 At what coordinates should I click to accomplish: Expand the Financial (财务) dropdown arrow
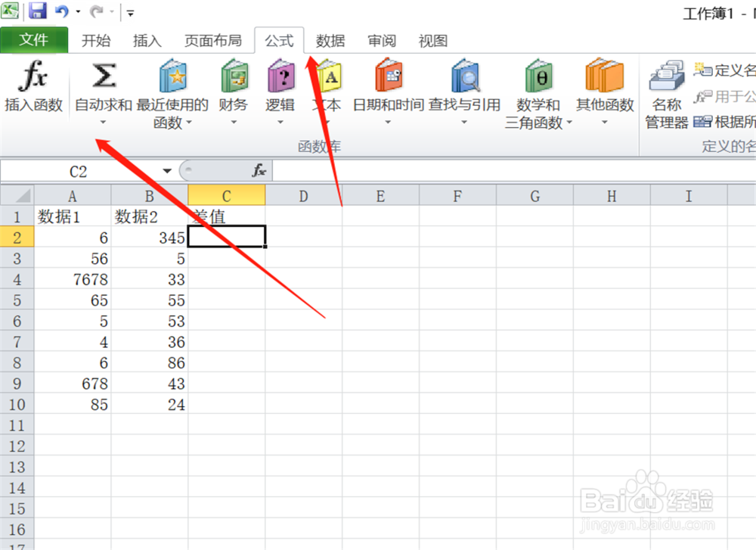point(234,123)
